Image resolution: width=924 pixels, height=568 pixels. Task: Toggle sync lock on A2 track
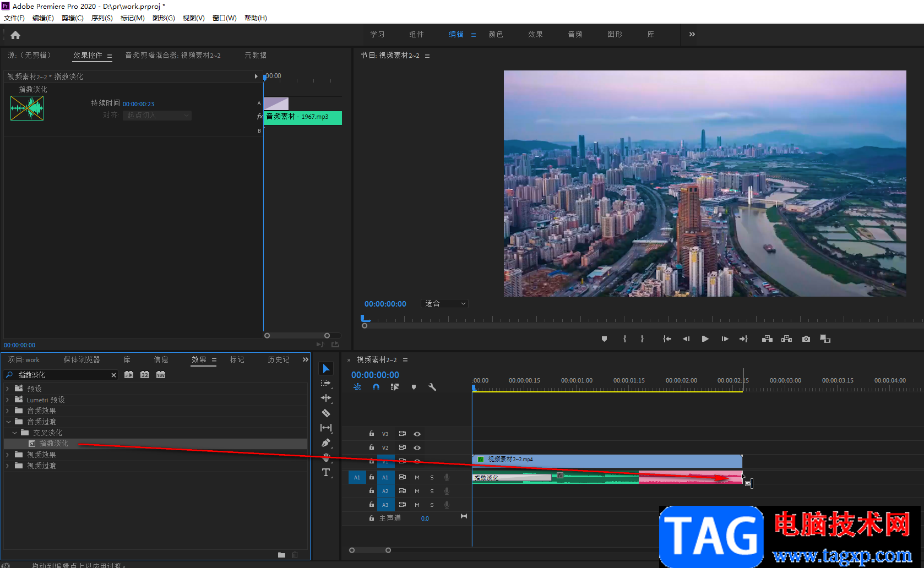(403, 491)
